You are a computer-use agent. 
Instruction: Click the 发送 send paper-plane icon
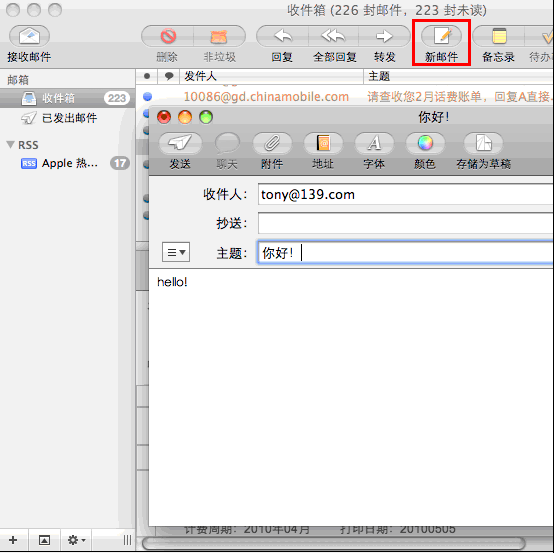click(180, 143)
